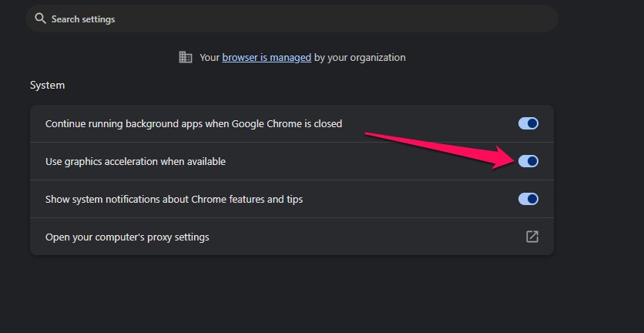The height and width of the screenshot is (333, 644).
Task: Click the System section heading
Action: click(47, 85)
